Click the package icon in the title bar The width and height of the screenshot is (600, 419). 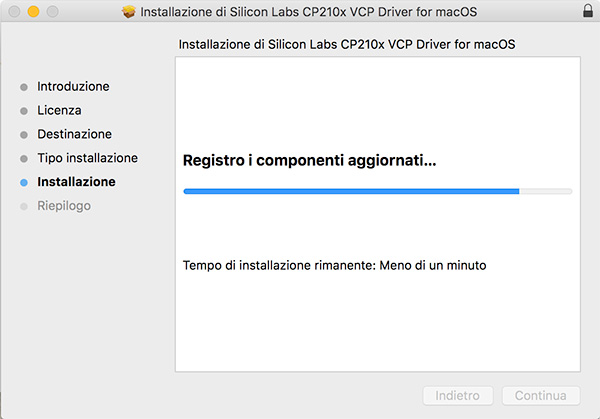128,13
